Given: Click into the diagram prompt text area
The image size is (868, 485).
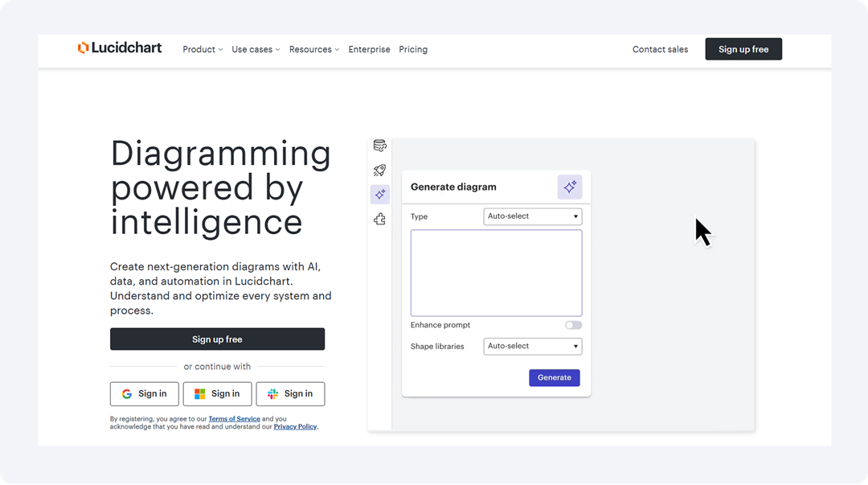Looking at the screenshot, I should (x=497, y=273).
